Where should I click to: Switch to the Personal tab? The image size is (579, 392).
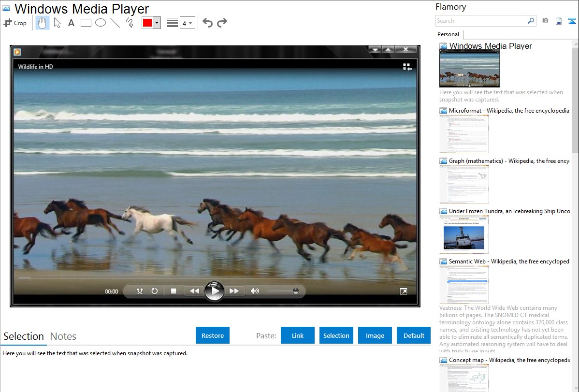tap(449, 34)
